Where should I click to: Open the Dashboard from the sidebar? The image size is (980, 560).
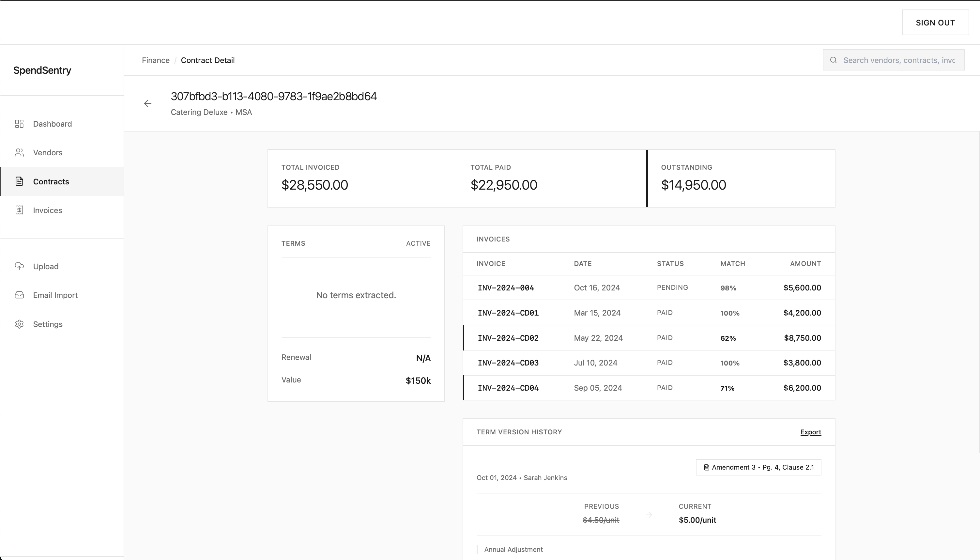tap(52, 123)
